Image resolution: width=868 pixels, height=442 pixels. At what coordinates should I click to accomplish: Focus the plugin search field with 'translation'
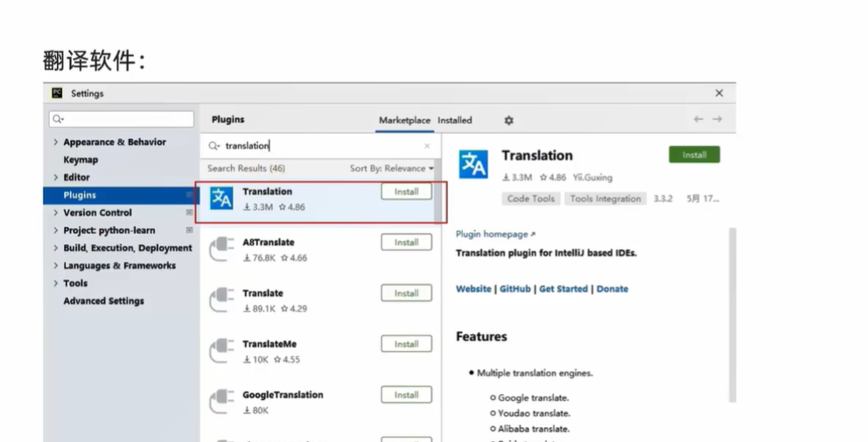point(320,145)
